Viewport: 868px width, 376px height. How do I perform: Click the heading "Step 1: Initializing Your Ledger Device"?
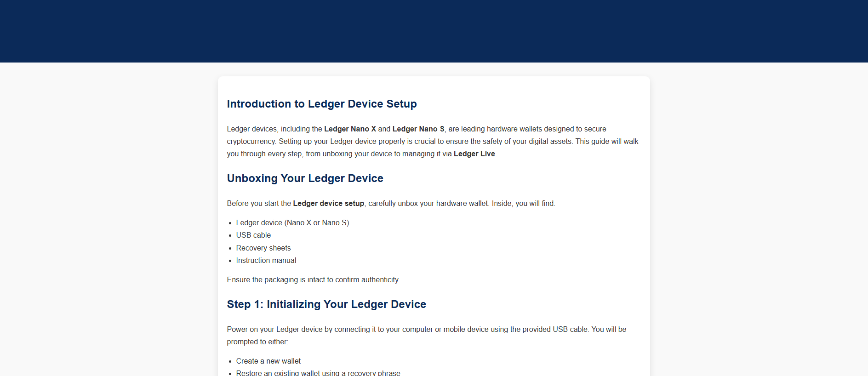click(326, 304)
